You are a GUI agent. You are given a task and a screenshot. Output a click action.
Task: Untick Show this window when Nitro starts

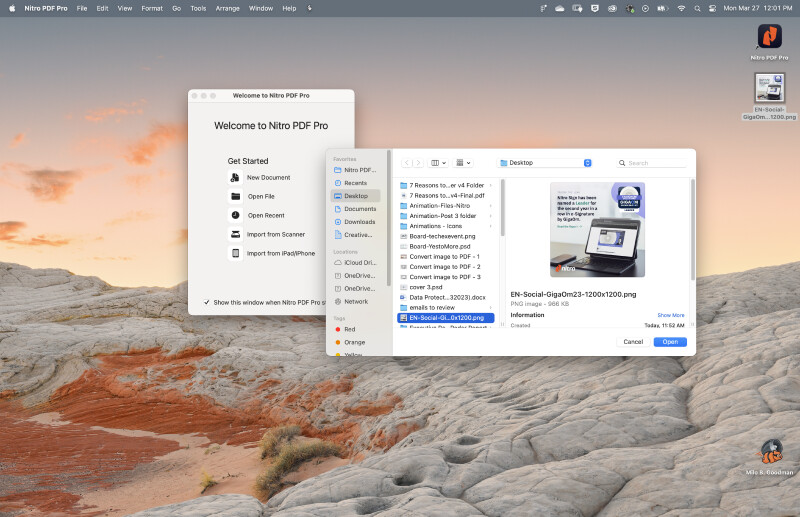207,302
